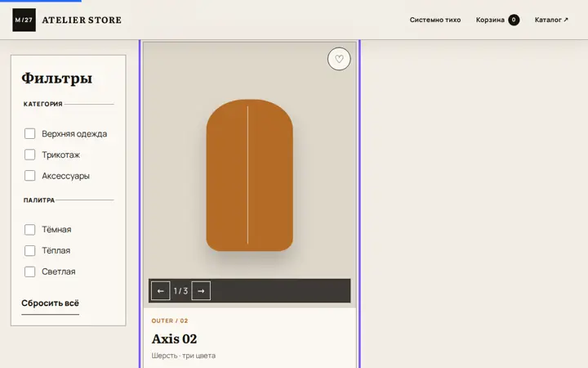
Task: Open cart counter badge showing 0
Action: point(514,20)
